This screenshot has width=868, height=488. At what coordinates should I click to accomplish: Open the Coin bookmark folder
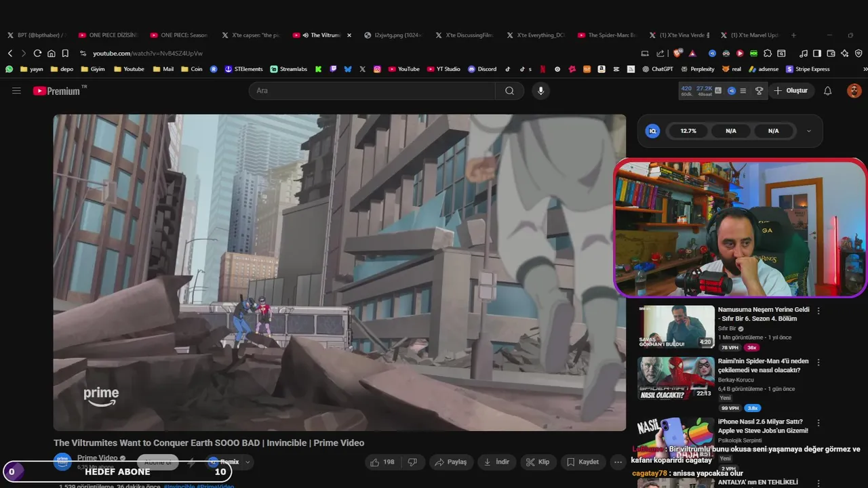(191, 69)
